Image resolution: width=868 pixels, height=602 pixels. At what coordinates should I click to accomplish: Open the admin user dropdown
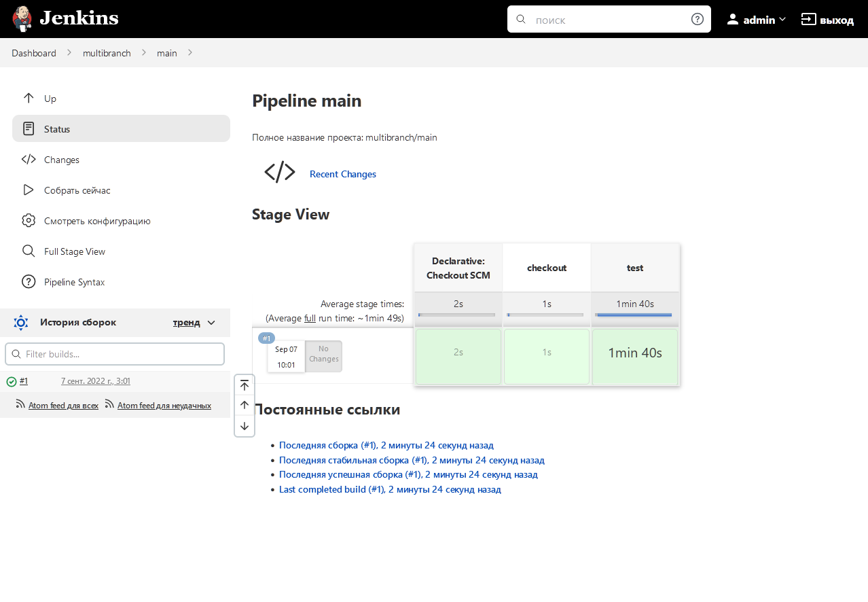[x=755, y=19]
